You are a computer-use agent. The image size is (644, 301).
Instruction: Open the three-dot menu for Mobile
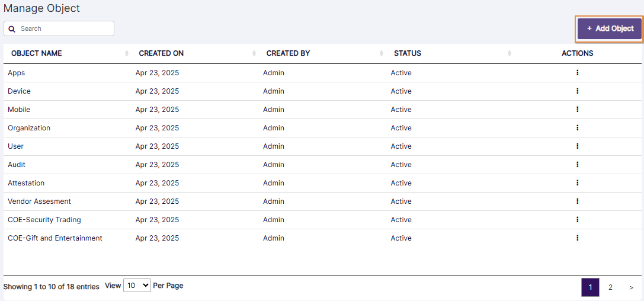pyautogui.click(x=577, y=110)
